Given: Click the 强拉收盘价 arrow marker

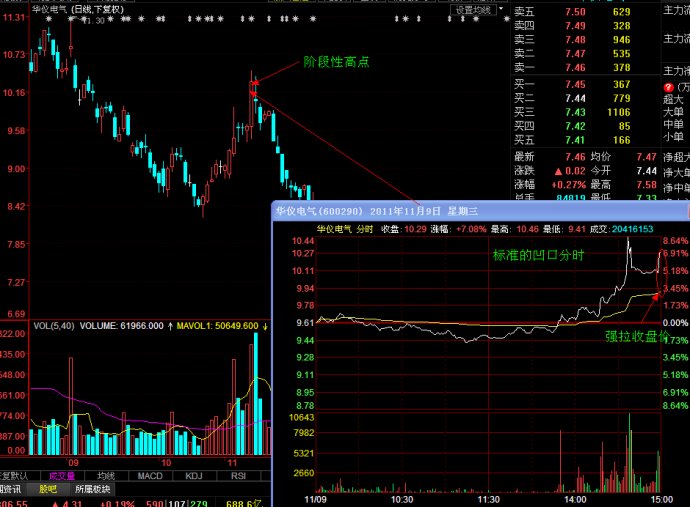Looking at the screenshot, I should [x=655, y=296].
